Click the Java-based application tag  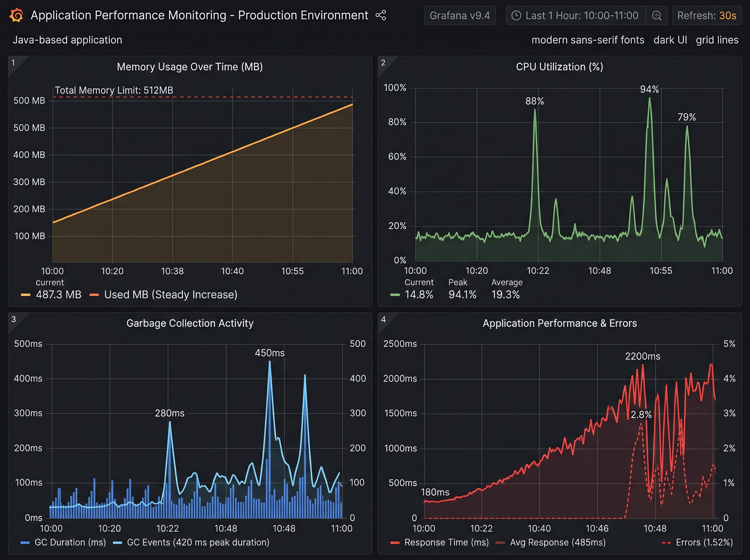coord(67,40)
